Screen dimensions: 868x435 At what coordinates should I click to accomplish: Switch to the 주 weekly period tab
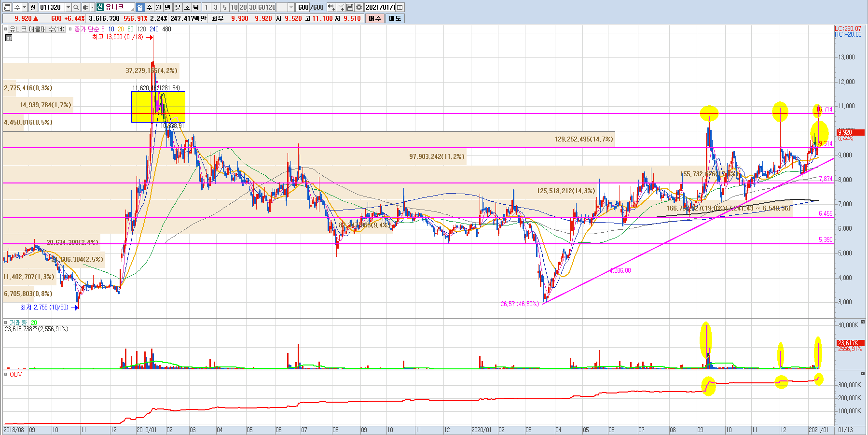tap(149, 7)
